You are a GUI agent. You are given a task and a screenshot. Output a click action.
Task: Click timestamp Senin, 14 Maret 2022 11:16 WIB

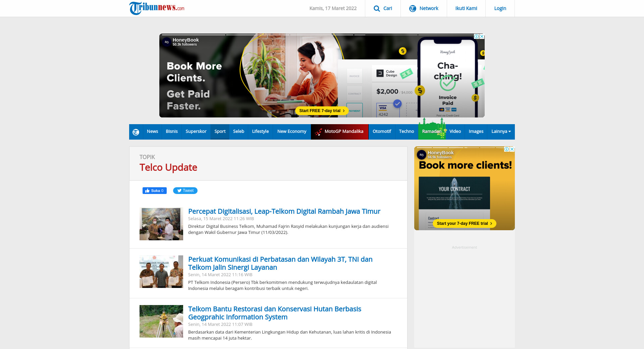pyautogui.click(x=220, y=275)
